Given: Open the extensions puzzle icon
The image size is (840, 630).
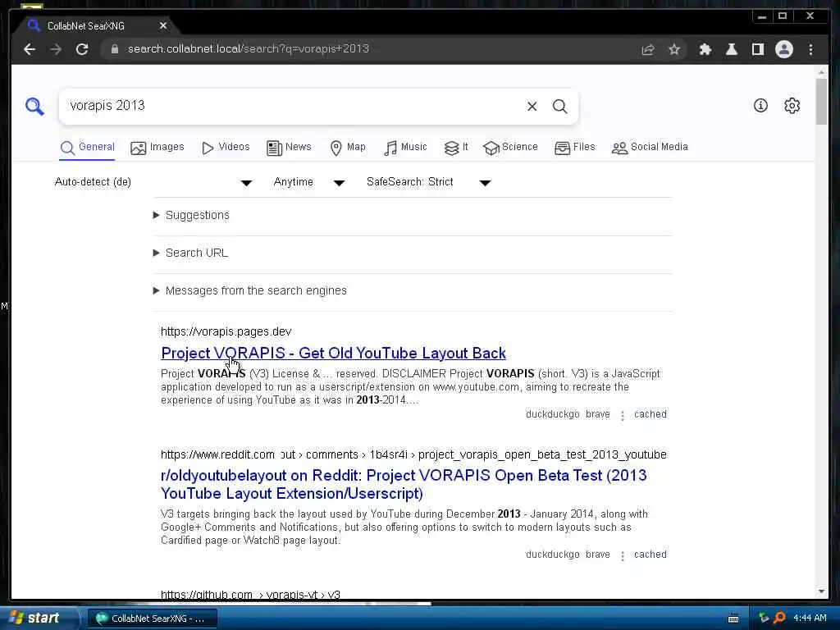Looking at the screenshot, I should point(705,49).
